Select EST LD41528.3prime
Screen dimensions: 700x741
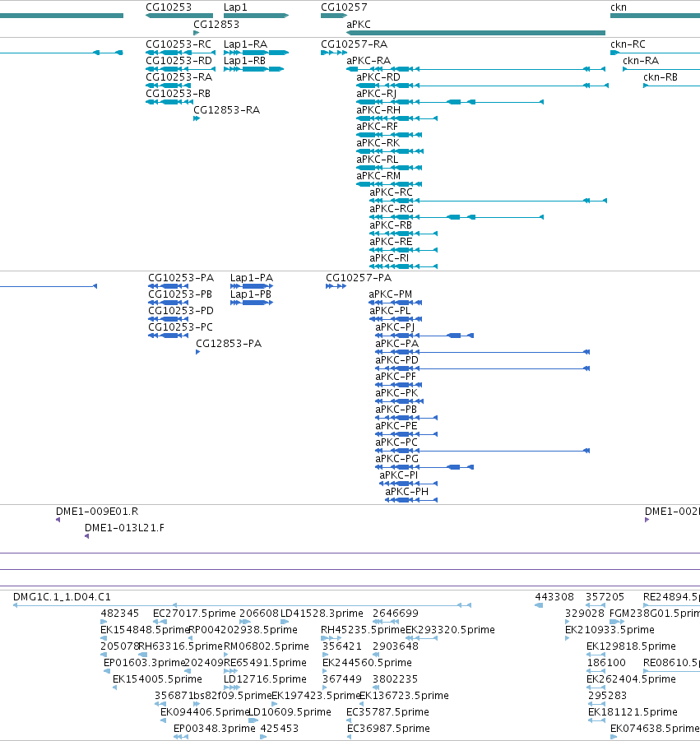[x=284, y=622]
